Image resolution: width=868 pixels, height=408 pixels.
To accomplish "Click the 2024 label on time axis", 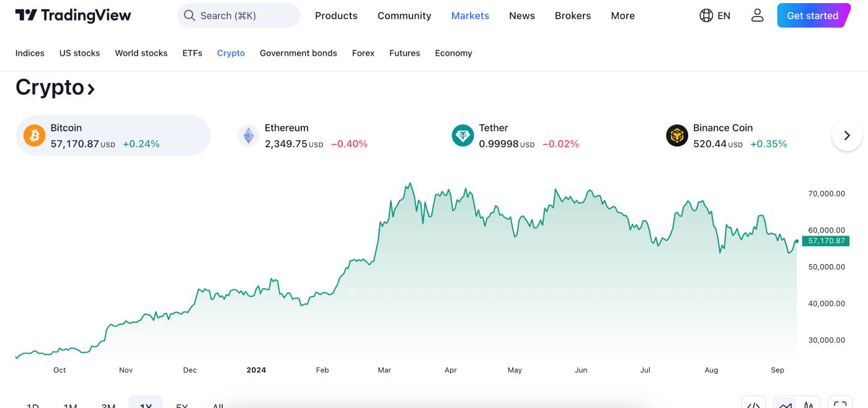I will (256, 370).
